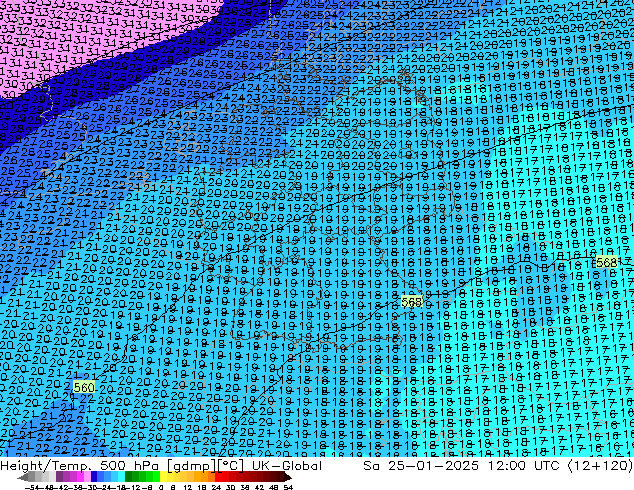Click the 568 contour label near map center

[412, 302]
